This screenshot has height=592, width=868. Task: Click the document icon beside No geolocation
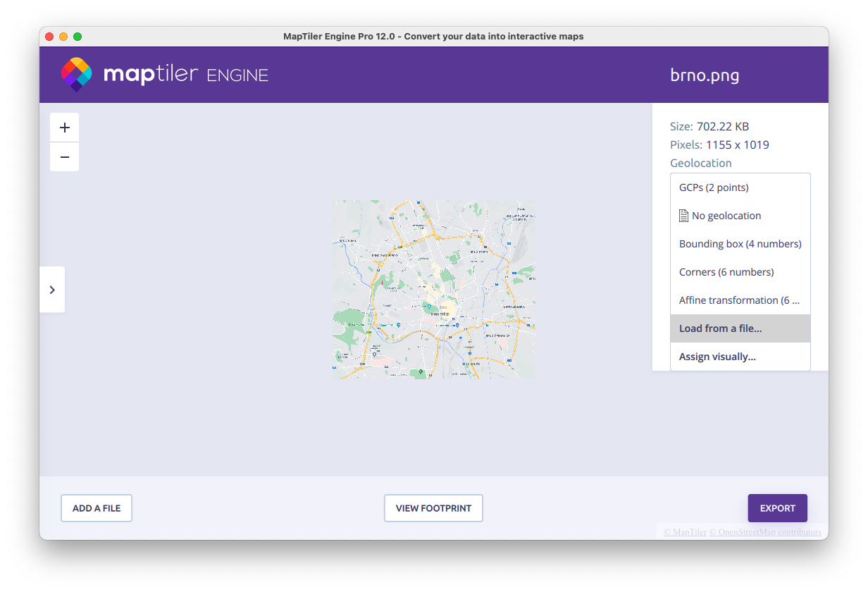(x=683, y=216)
